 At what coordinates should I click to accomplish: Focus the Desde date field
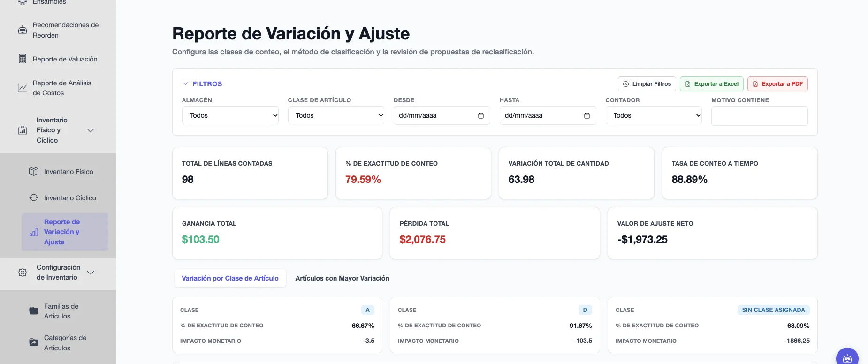442,116
